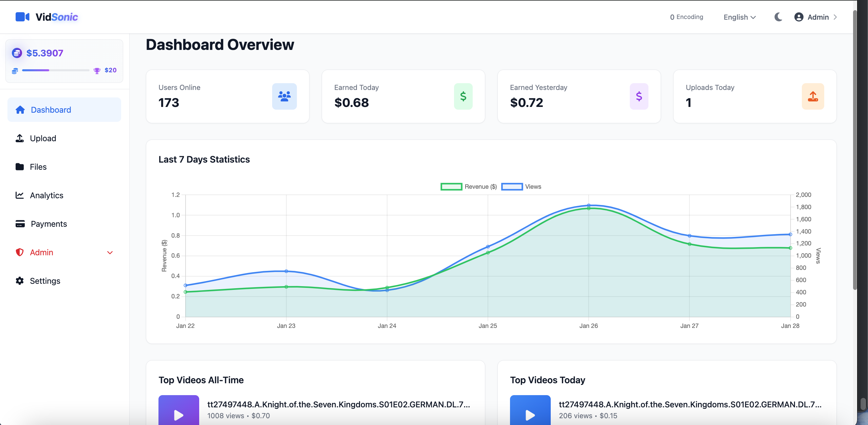Viewport: 868px width, 425px height.
Task: Open Upload page from sidebar
Action: [43, 138]
